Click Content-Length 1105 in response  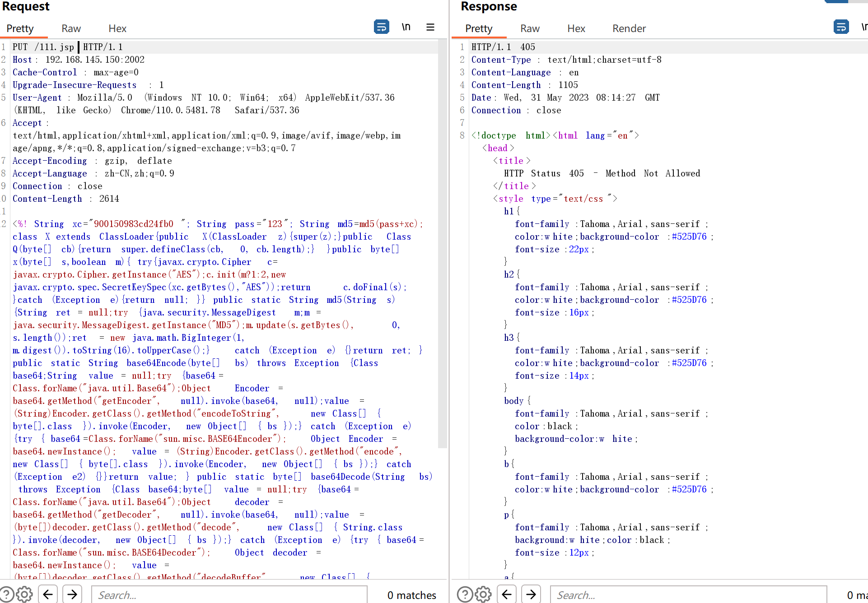[525, 85]
